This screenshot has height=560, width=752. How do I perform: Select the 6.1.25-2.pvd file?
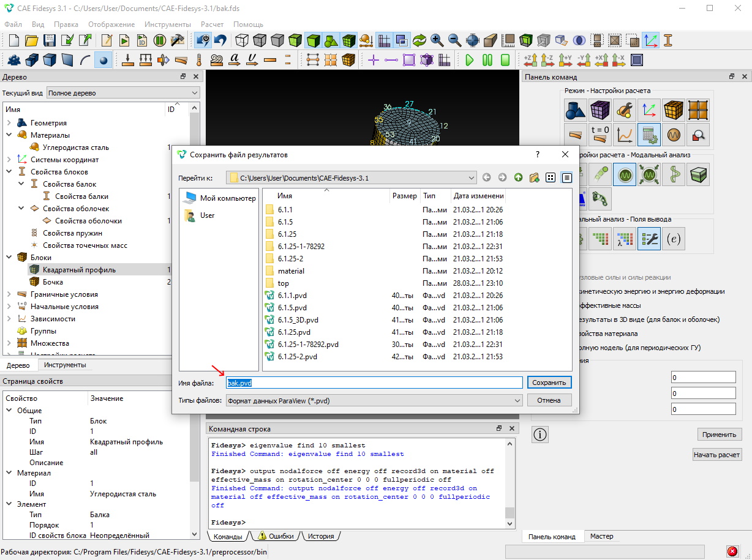pos(297,357)
